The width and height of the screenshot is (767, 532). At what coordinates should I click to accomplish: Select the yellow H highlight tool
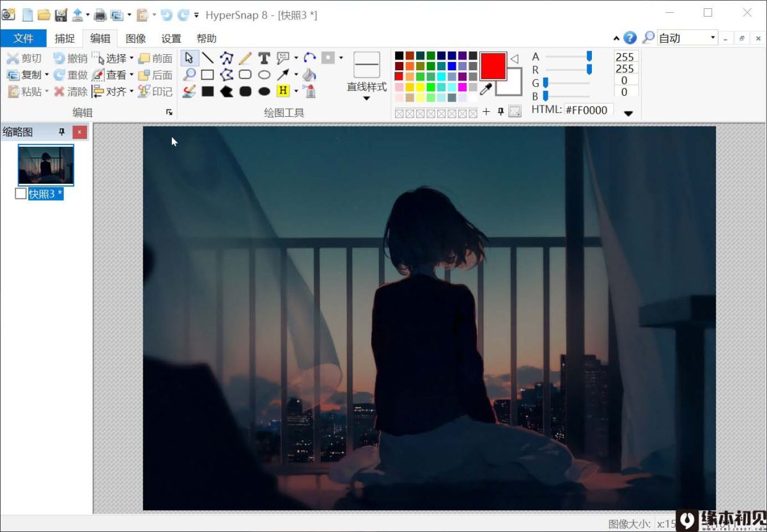(x=283, y=91)
